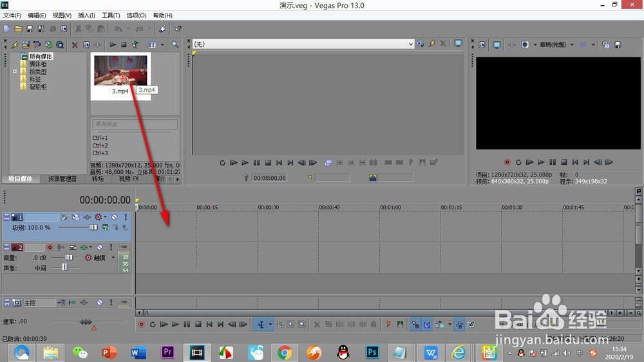Create a new project with New icon

click(x=7, y=29)
